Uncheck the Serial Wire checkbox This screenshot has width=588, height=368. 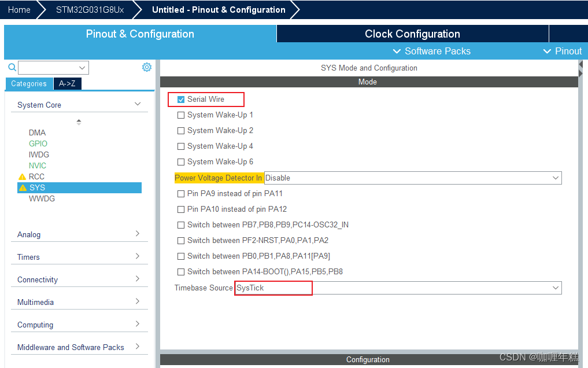pos(181,100)
